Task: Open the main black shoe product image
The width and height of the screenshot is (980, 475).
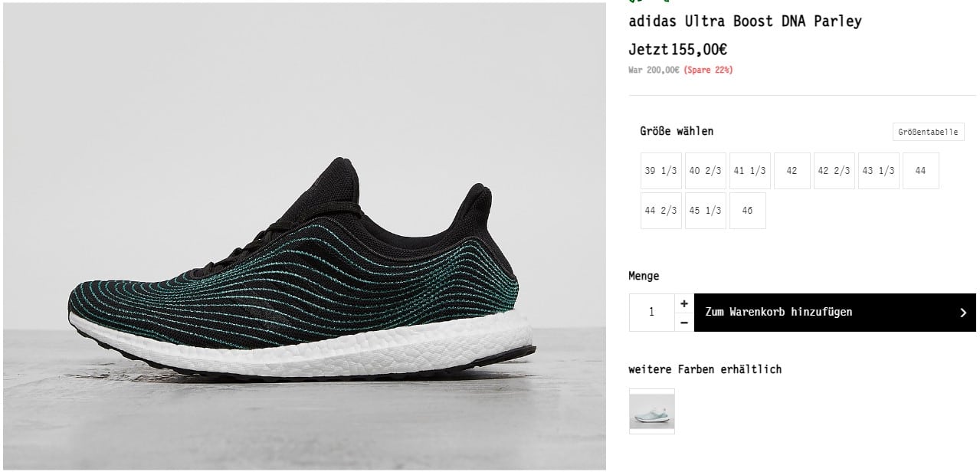Action: point(304,237)
